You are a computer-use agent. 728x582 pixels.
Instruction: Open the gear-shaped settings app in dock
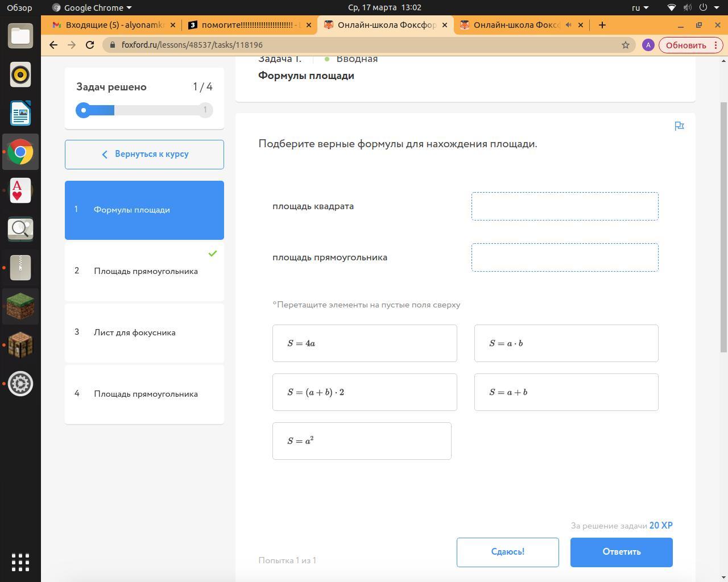[x=20, y=384]
